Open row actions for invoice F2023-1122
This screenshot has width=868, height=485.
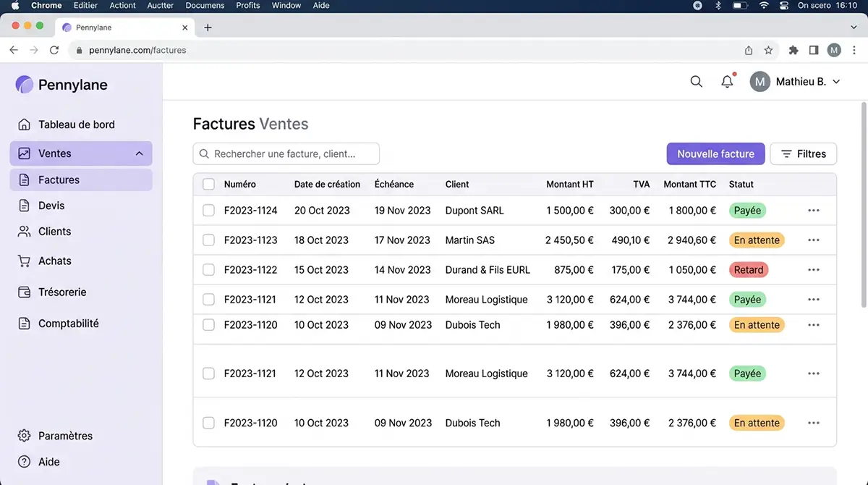point(814,270)
